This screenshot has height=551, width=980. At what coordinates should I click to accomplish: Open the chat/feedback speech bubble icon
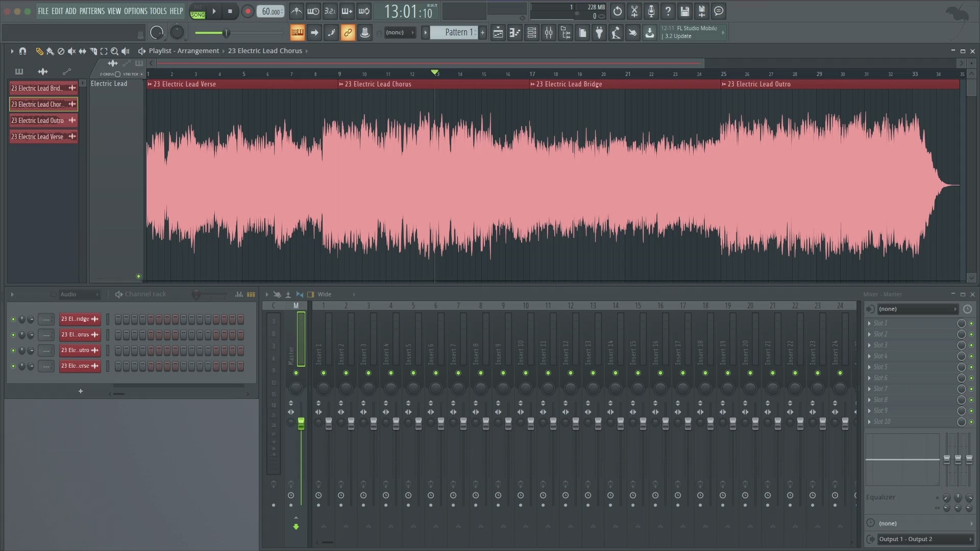tap(719, 11)
